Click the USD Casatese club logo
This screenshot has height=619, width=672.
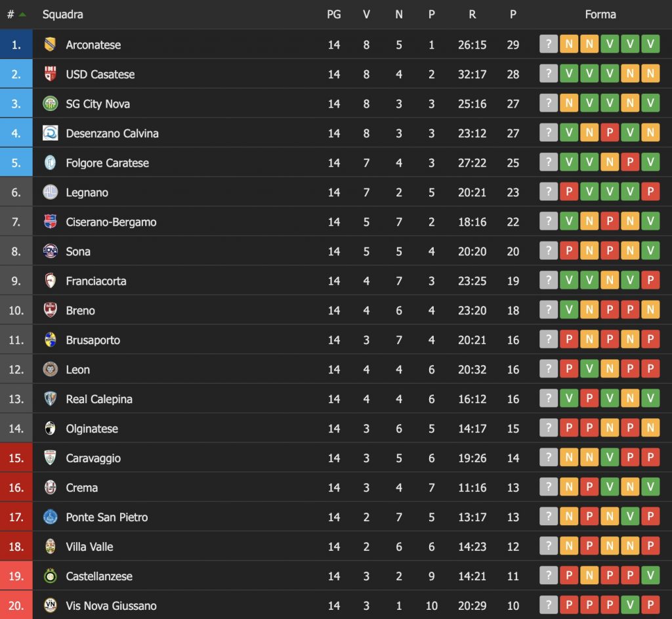click(50, 74)
